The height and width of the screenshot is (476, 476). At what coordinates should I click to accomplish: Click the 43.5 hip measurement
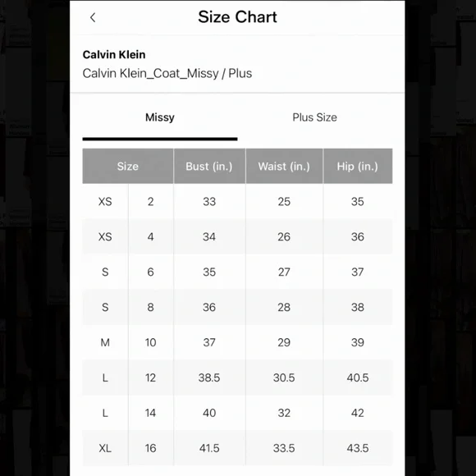click(x=358, y=448)
